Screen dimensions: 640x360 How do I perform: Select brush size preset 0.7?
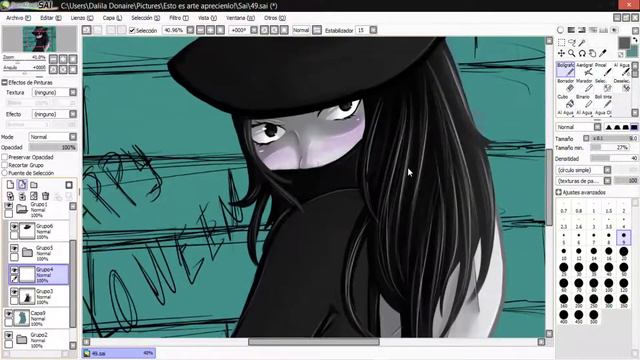564,208
